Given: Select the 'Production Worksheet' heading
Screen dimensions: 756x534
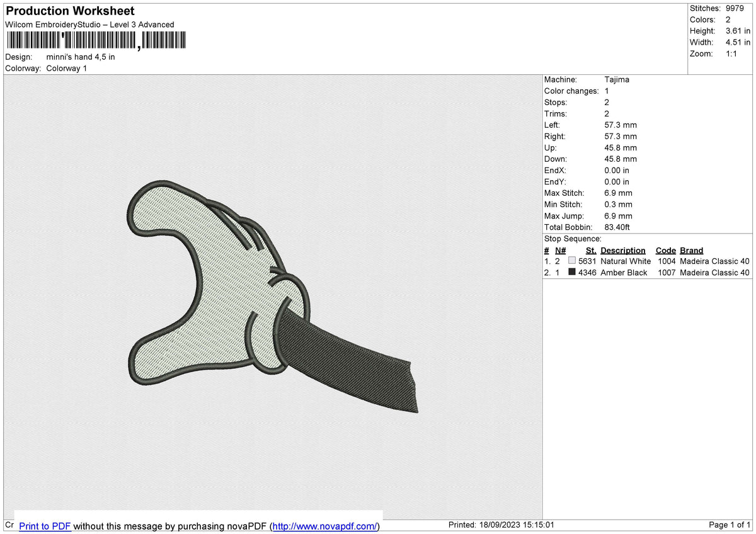Looking at the screenshot, I should click(70, 11).
